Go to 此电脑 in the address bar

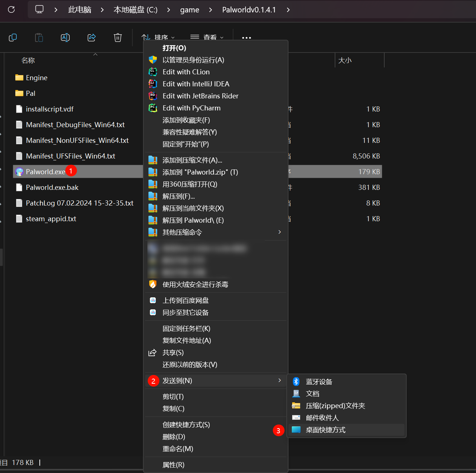coord(80,10)
